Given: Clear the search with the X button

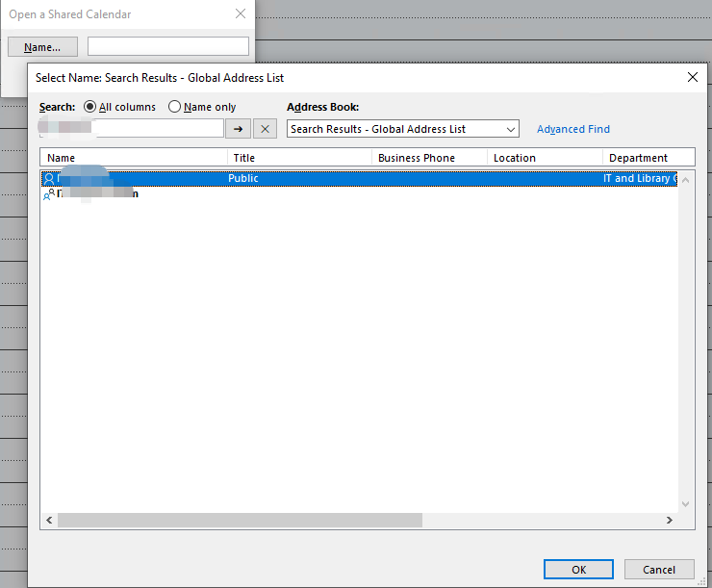Looking at the screenshot, I should click(x=265, y=129).
